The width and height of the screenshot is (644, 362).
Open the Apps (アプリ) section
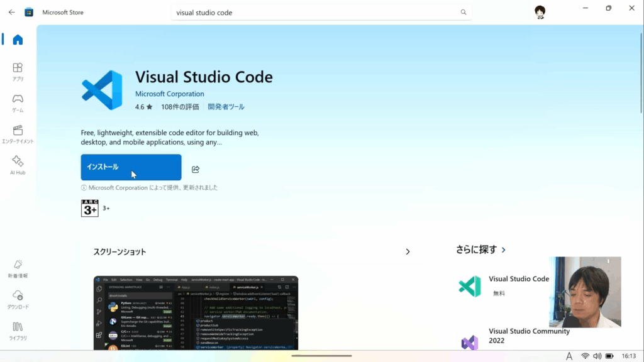[x=18, y=72]
